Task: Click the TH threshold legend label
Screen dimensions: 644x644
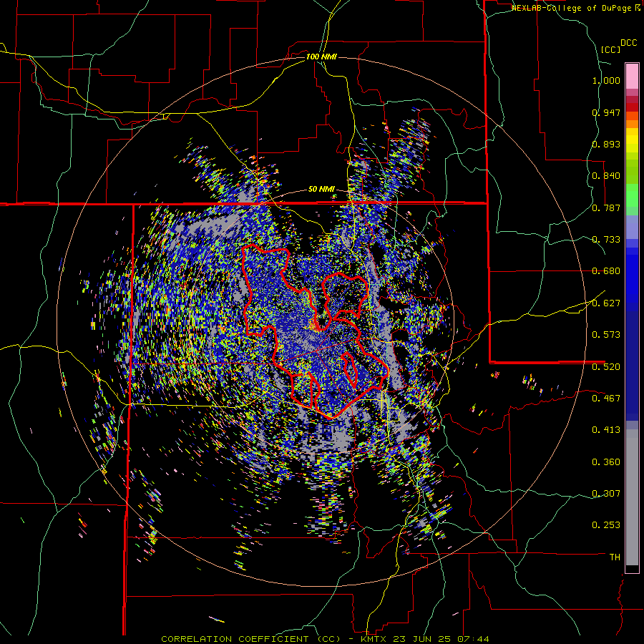Action: [x=615, y=557]
